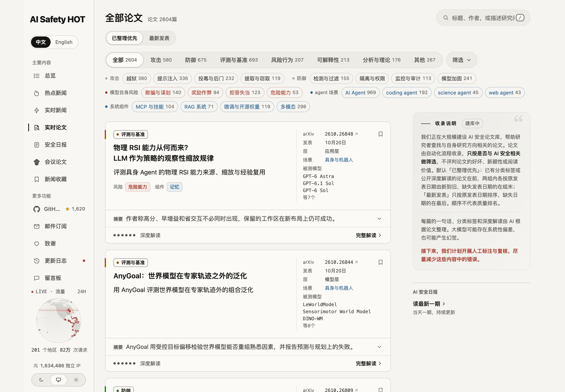Click the bookmark icon beside 新闻收藏
The image size is (565, 392).
pos(37,179)
